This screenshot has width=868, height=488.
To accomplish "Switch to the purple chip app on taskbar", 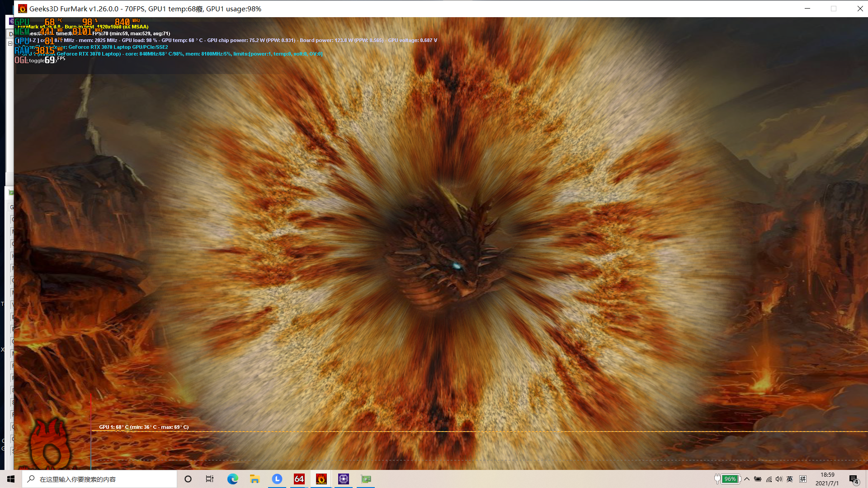I will click(344, 479).
